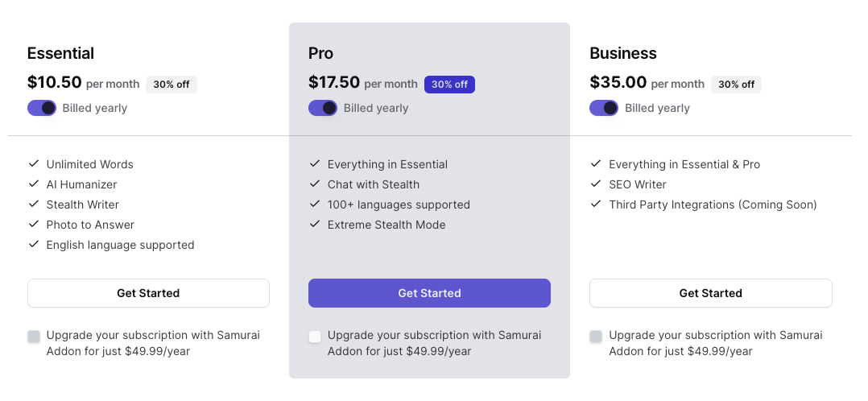Click the purple Pro Get Started button
This screenshot has width=868, height=401.
pos(429,293)
